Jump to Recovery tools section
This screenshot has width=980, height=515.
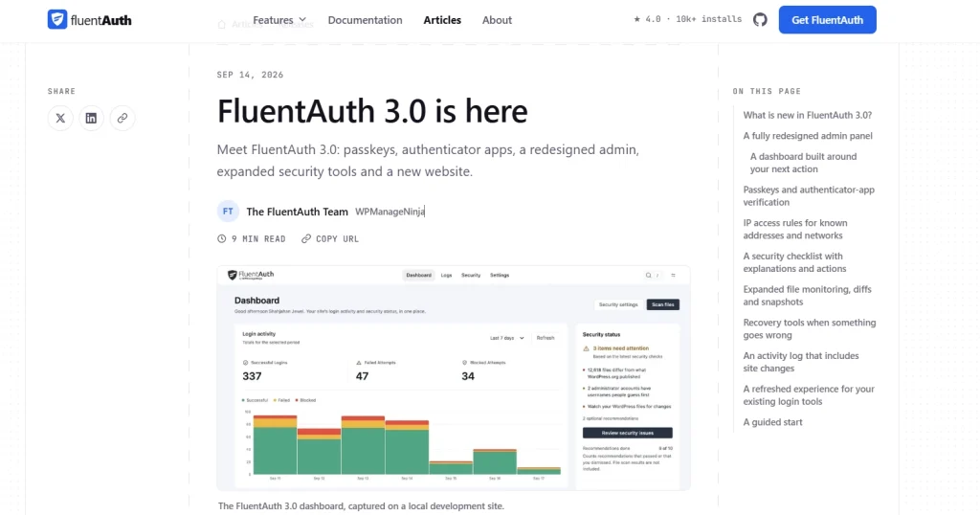[810, 328]
